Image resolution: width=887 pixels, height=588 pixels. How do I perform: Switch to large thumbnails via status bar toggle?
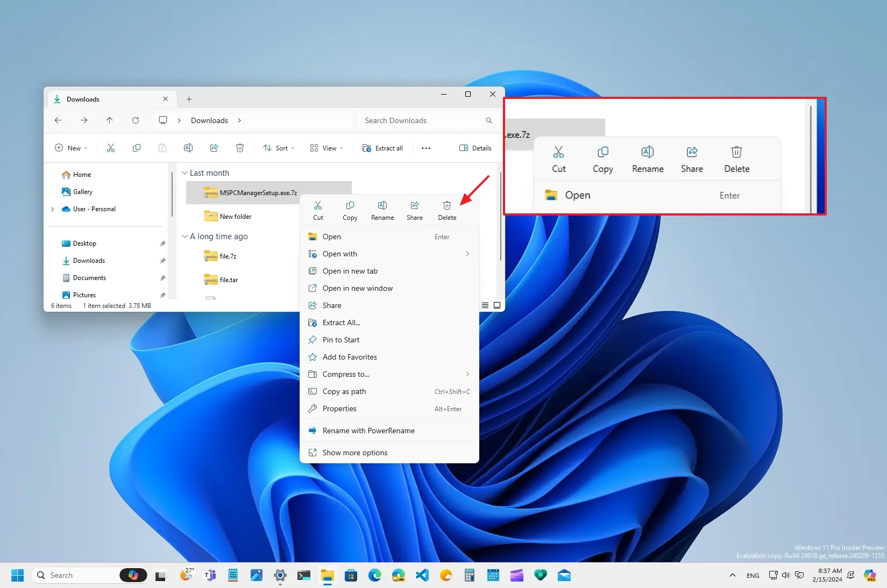(497, 305)
